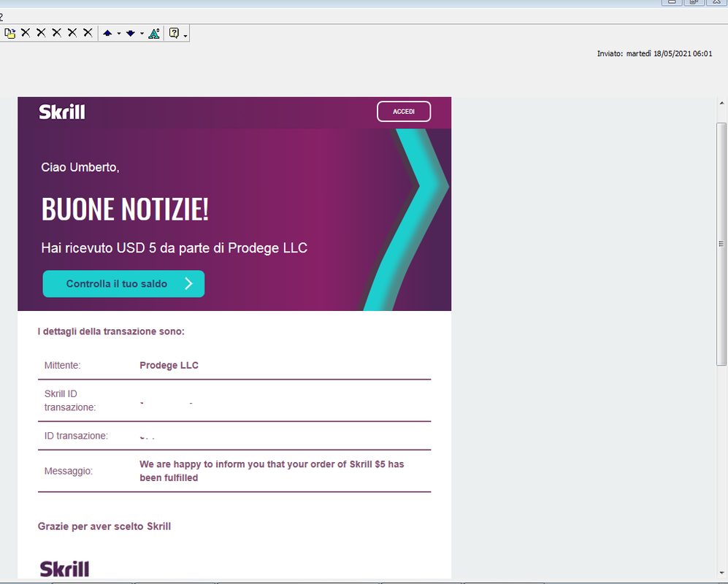The height and width of the screenshot is (584, 728).
Task: Click the font size 'A' toolbar icon
Action: tap(154, 33)
